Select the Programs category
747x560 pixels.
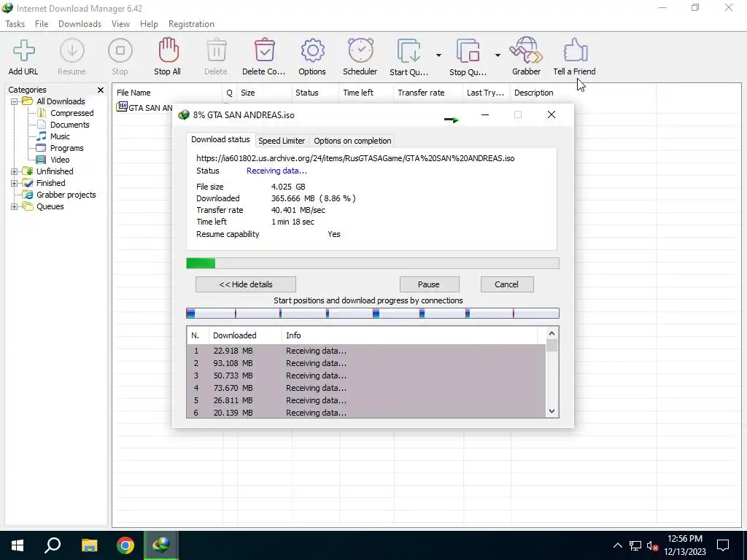(x=66, y=148)
